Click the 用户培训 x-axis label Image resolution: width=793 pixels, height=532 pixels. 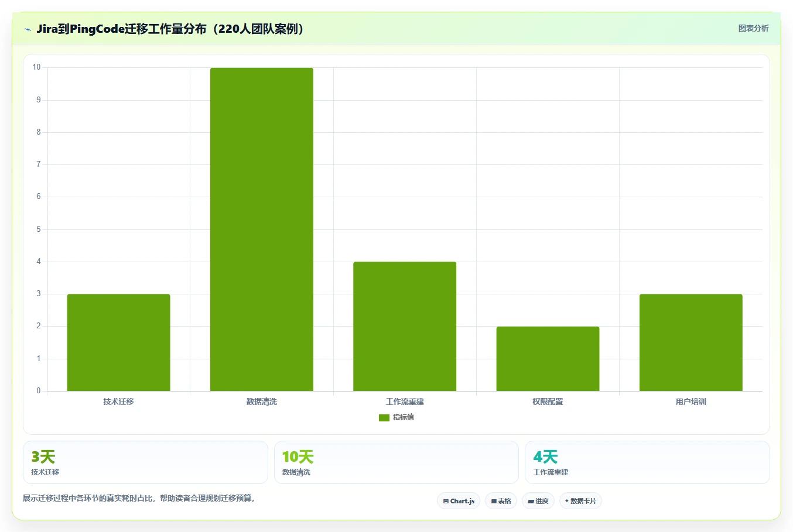click(x=691, y=401)
